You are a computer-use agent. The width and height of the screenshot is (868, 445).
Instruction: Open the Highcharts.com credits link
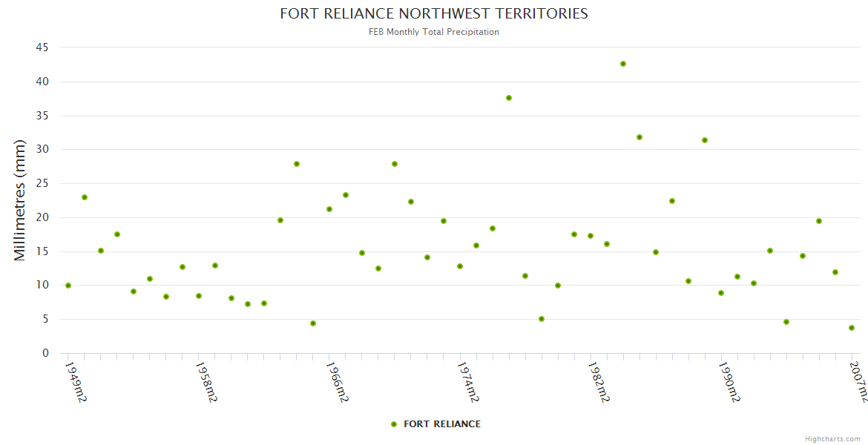(832, 438)
